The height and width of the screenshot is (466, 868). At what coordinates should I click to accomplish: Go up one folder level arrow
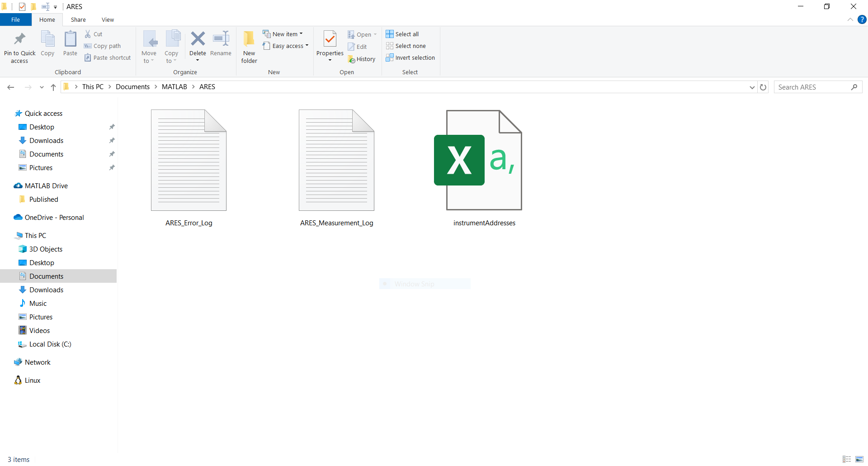click(53, 87)
